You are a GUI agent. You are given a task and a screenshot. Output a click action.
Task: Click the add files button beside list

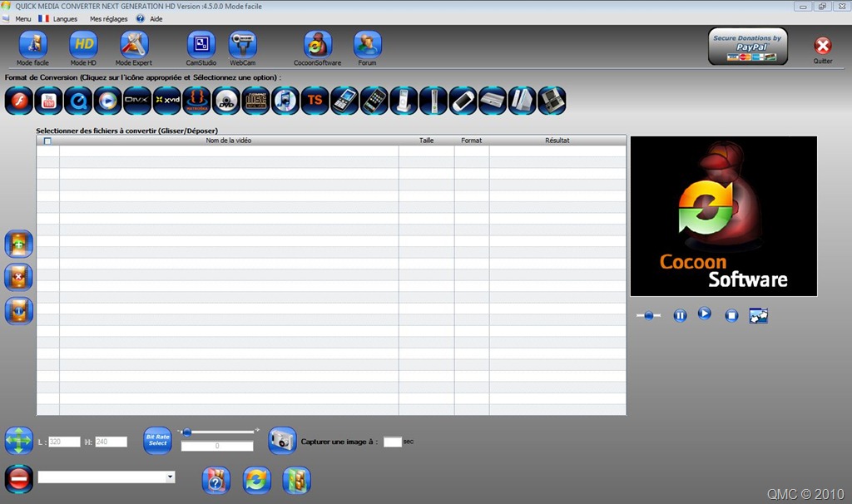(x=19, y=244)
